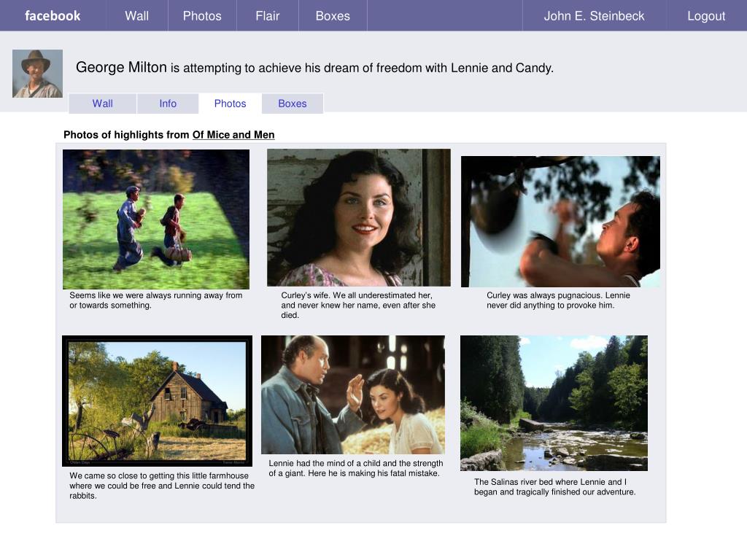Screen dimensions: 747x560
Task: Click the Logout link
Action: coord(706,16)
